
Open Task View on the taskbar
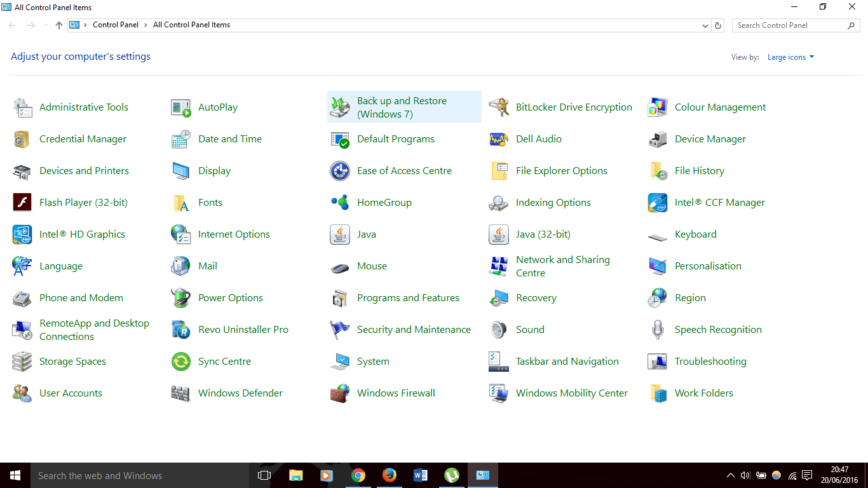click(264, 475)
